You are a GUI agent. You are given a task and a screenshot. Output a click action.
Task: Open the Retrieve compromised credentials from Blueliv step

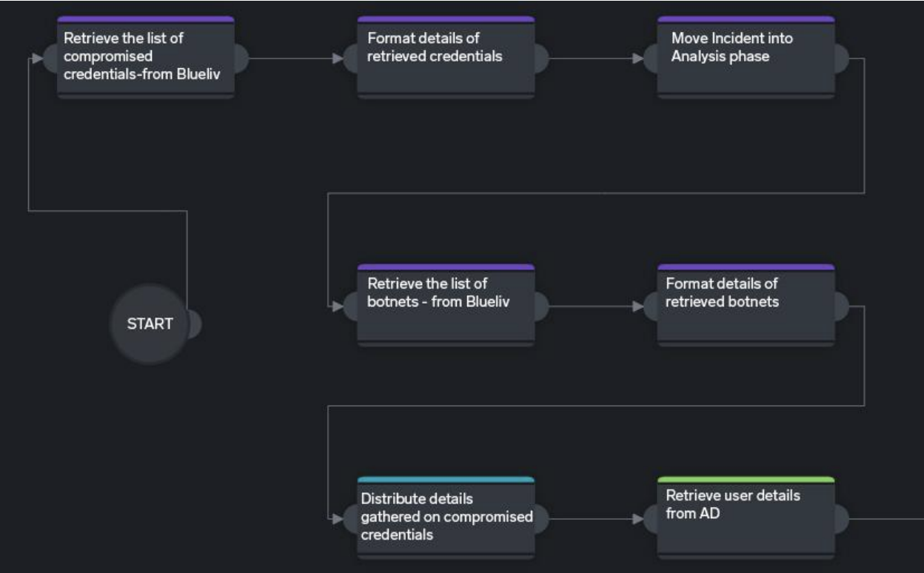pyautogui.click(x=146, y=58)
